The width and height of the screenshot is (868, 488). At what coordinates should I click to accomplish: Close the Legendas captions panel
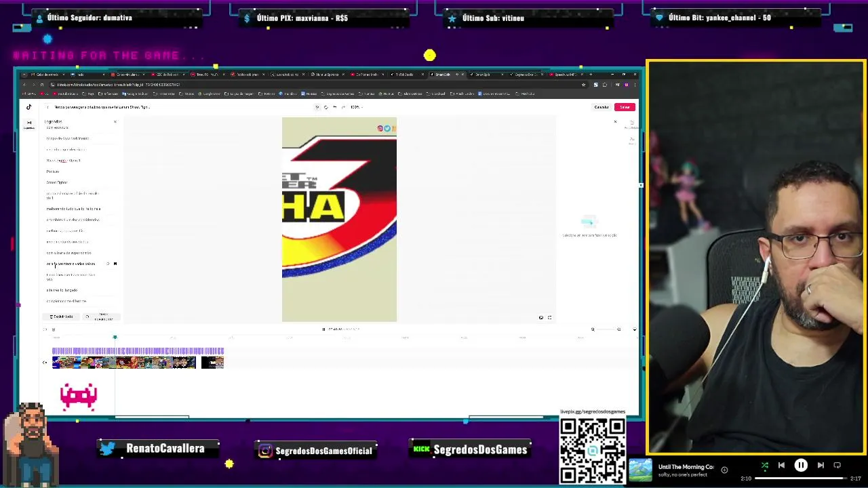tap(115, 121)
